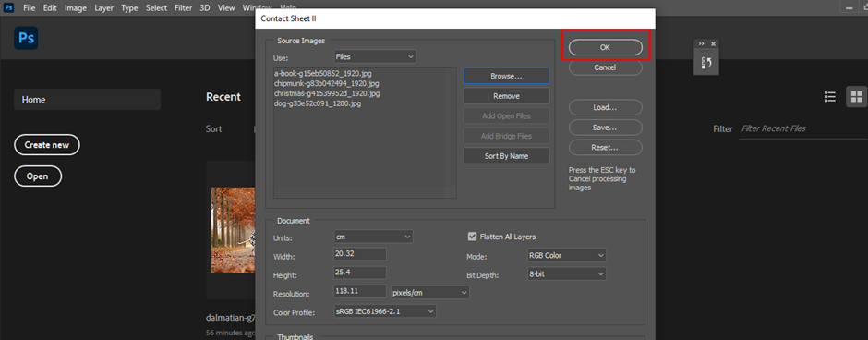Close the small floating panel
Image resolution: width=868 pixels, height=340 pixels.
(713, 43)
